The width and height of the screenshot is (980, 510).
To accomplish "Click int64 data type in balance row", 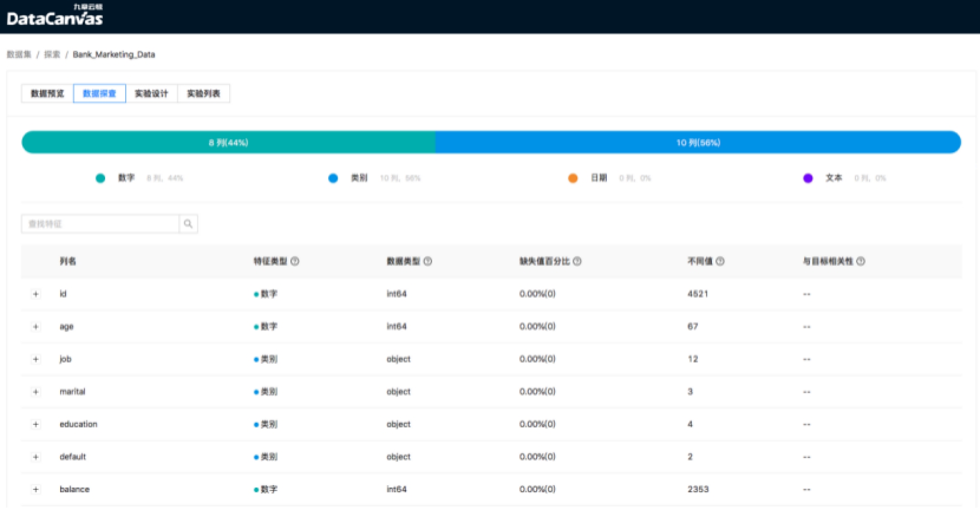I will pos(397,489).
